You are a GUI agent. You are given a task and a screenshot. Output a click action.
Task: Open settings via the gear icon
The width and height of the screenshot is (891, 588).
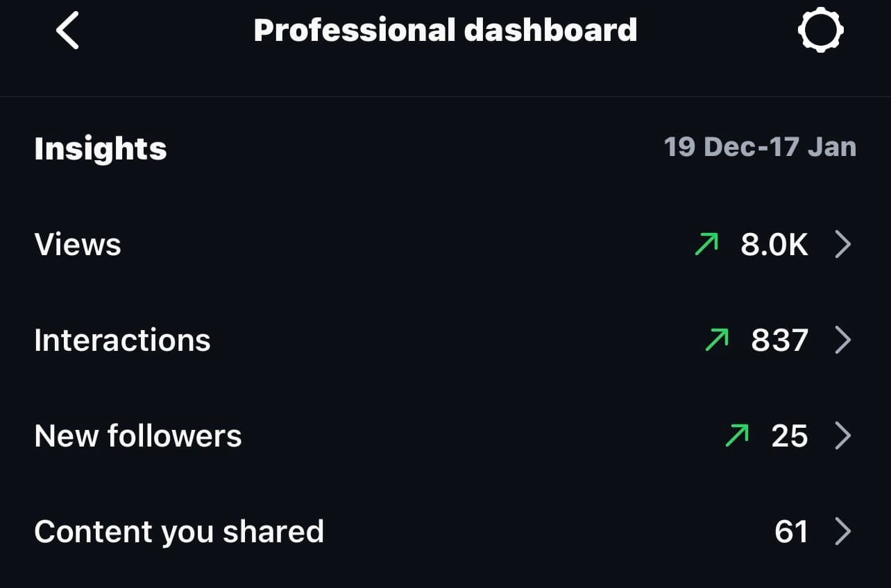tap(820, 31)
